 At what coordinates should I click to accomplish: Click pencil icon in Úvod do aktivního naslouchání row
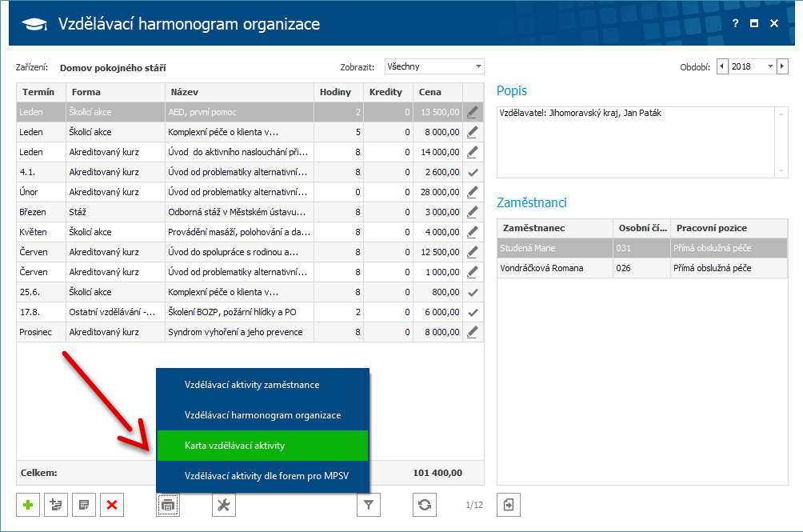(473, 151)
